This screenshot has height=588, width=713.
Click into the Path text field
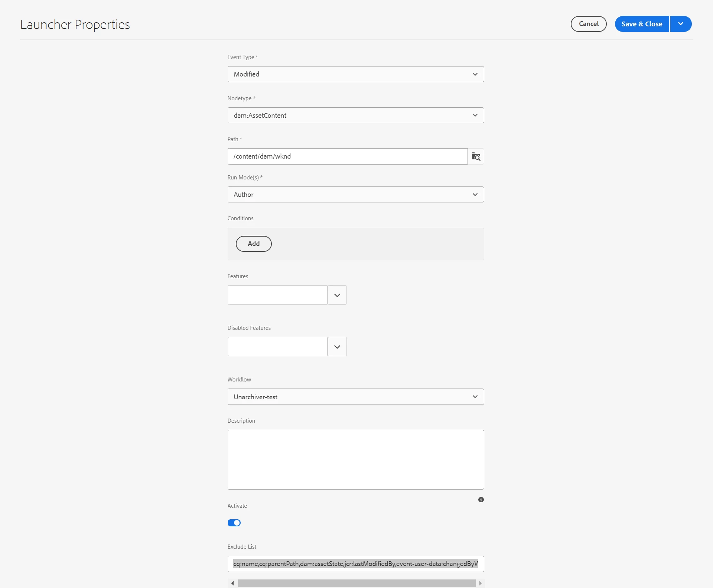pyautogui.click(x=347, y=156)
